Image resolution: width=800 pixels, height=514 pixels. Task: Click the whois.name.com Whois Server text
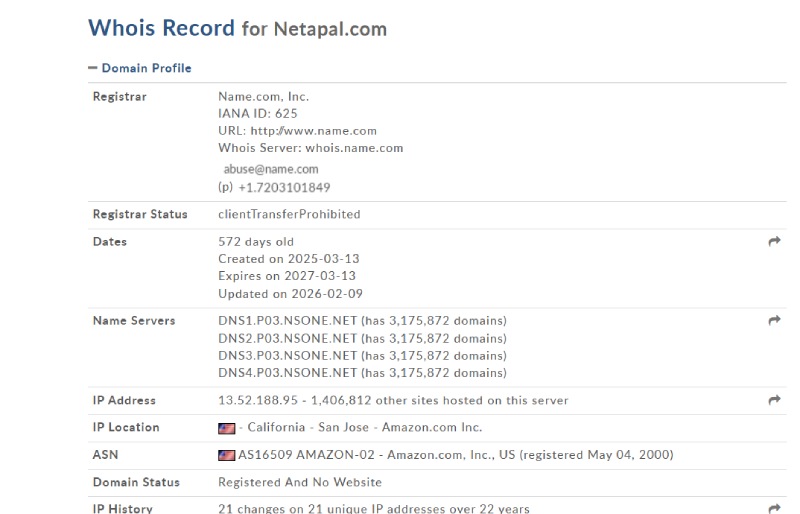354,148
